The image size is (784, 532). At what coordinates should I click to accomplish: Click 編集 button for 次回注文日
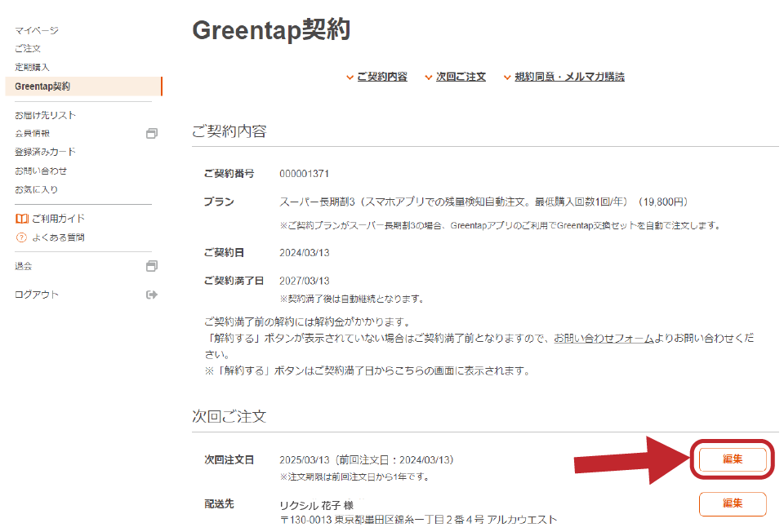tap(733, 459)
